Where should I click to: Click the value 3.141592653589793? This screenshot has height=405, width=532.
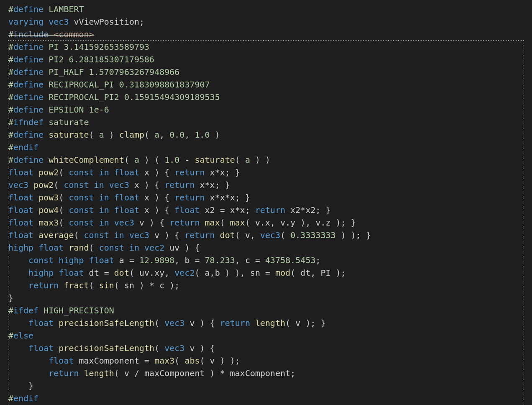tap(106, 47)
